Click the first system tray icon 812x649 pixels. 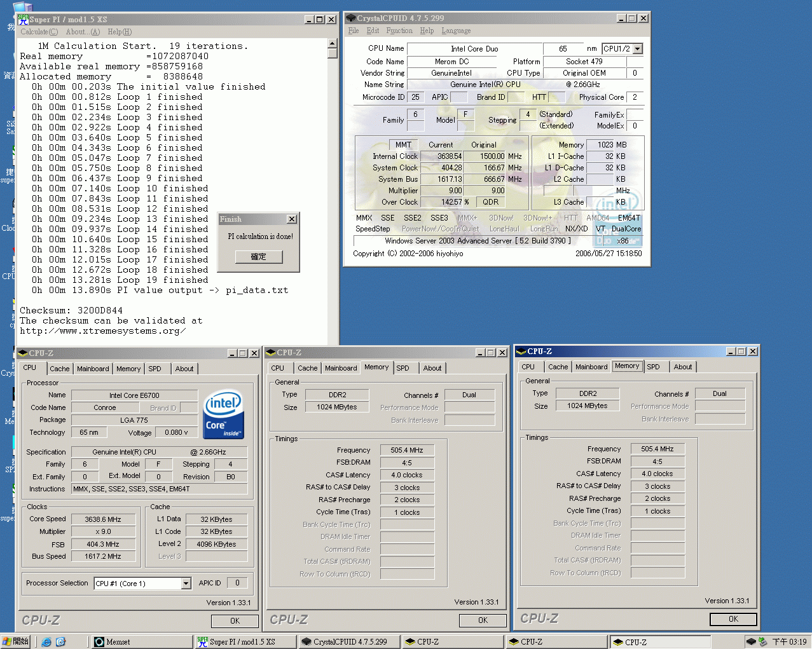point(751,642)
